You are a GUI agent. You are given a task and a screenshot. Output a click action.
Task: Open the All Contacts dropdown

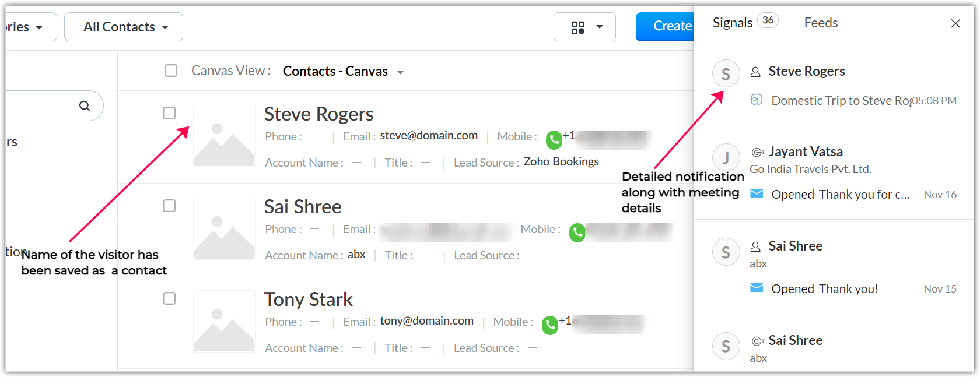[124, 27]
